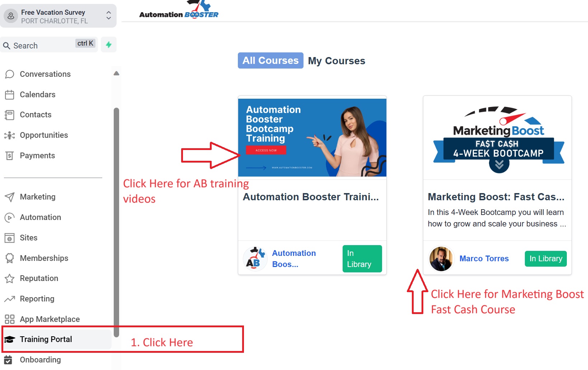Click the sidebar scroll-up arrow
Screen dimensions: 588x370
point(116,74)
